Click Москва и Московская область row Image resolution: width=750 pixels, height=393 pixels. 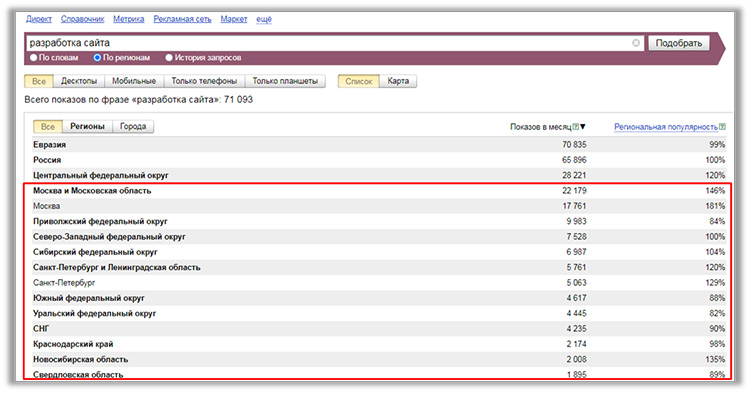(379, 190)
